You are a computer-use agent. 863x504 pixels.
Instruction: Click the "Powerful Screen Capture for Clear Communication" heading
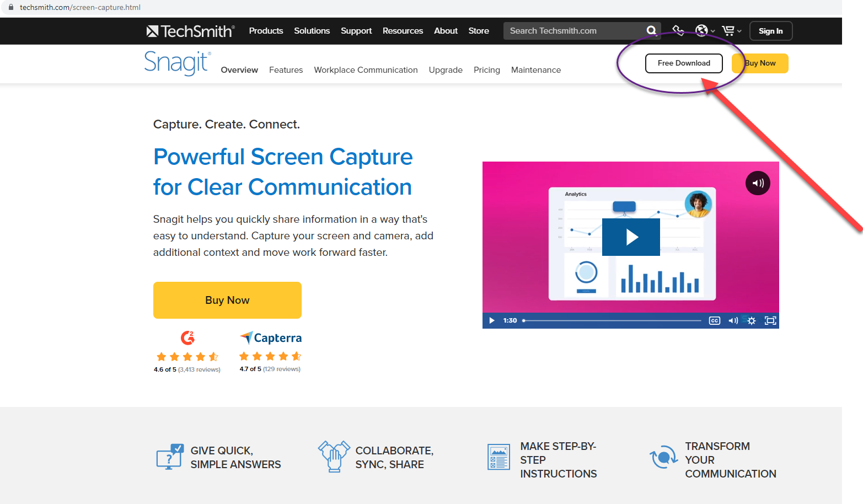(283, 172)
